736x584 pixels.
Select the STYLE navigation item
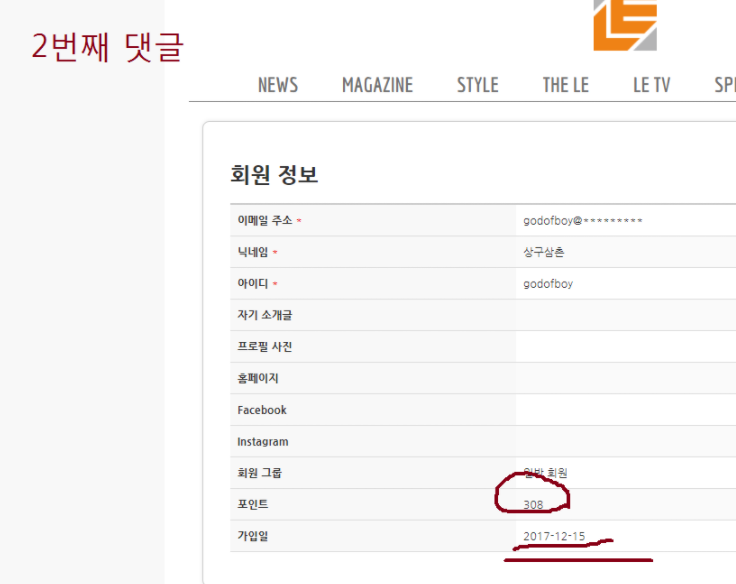477,85
